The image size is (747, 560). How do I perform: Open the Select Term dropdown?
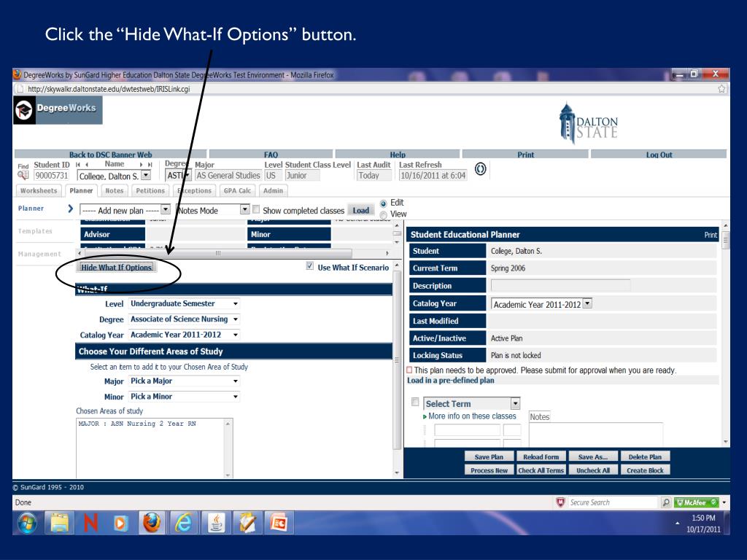[x=472, y=403]
